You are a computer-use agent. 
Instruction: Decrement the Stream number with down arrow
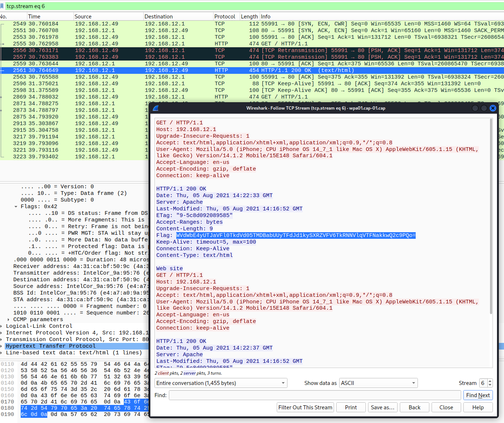point(490,385)
